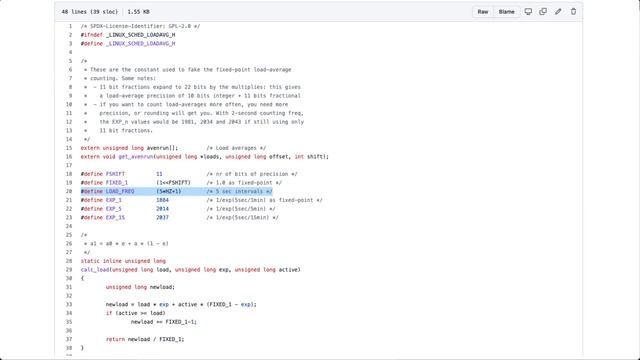The height and width of the screenshot is (360, 640).
Task: Click the FIXED_1 macro on line 19
Action: 117,183
